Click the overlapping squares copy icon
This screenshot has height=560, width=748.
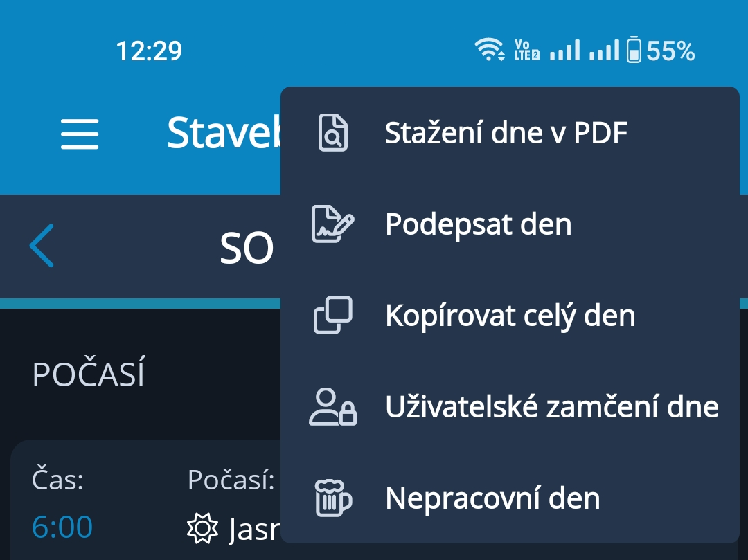click(333, 315)
